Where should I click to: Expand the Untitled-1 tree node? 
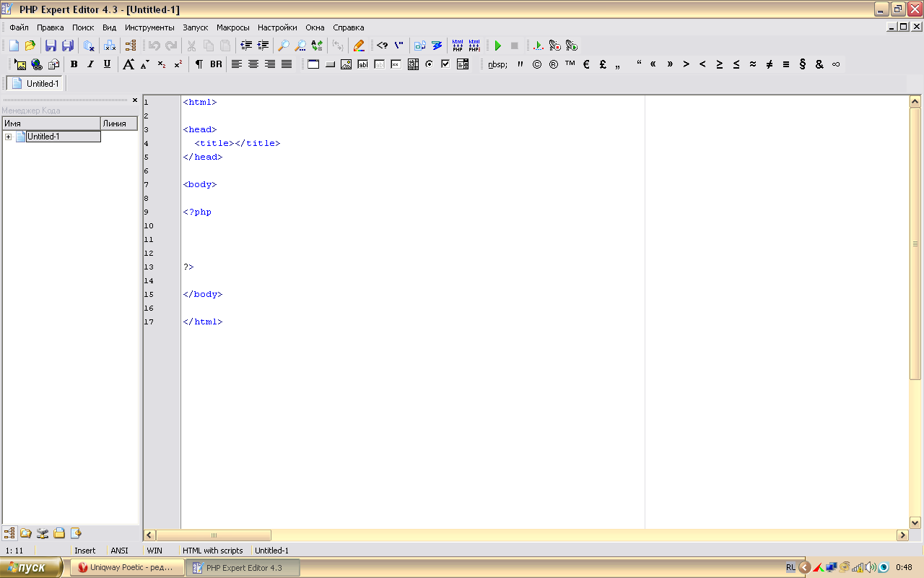point(8,137)
